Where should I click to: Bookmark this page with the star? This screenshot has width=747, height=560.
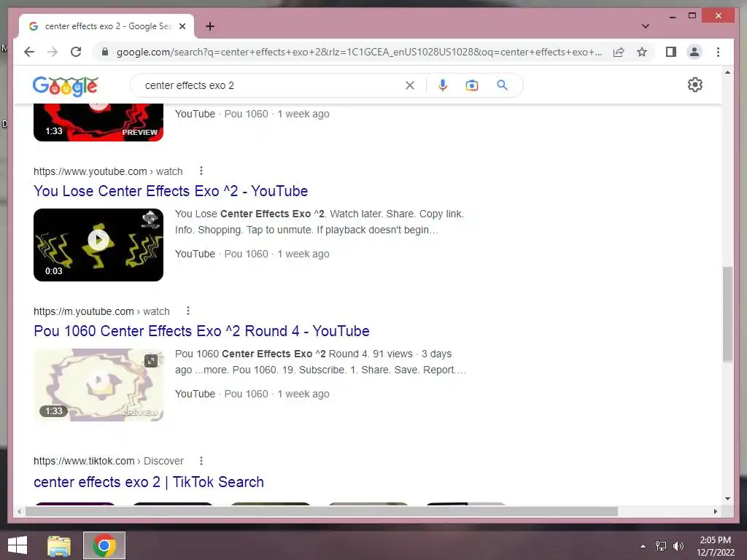point(642,52)
